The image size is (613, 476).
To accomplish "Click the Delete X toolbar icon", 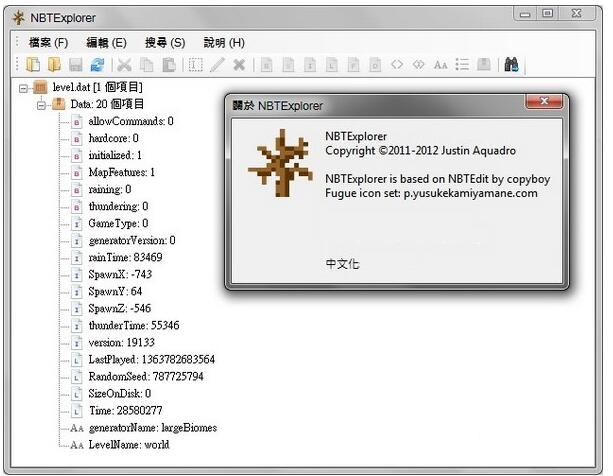I will (239, 65).
